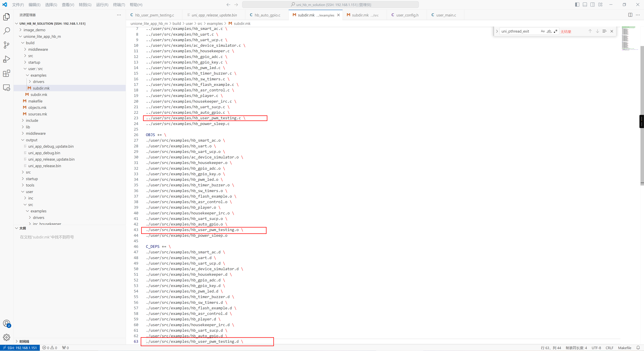Click the Makefile language mode in status bar
The image size is (644, 351).
point(625,348)
